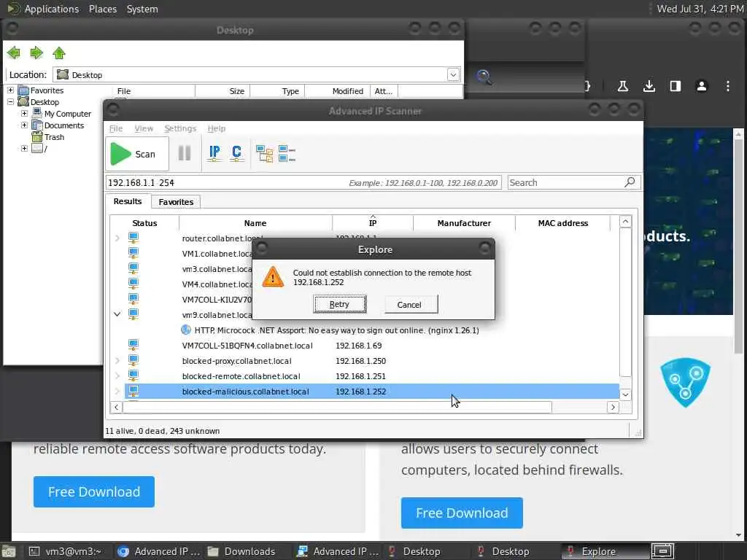Click the right Free Download button
This screenshot has height=560, width=747.
[x=462, y=513]
